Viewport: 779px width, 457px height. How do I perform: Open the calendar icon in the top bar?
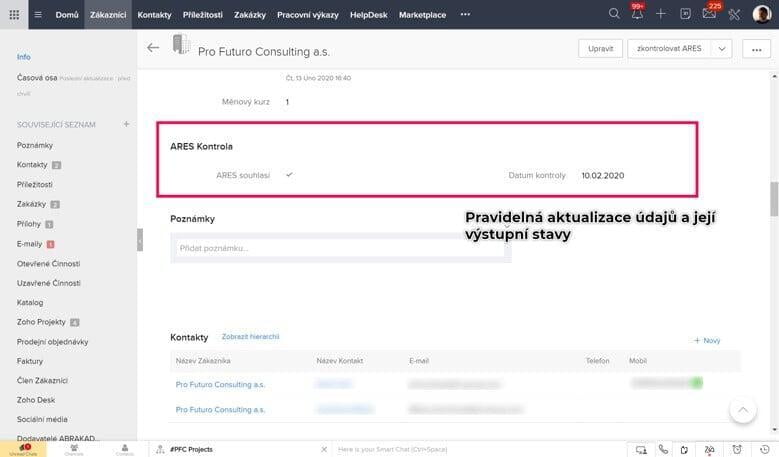[x=685, y=14]
